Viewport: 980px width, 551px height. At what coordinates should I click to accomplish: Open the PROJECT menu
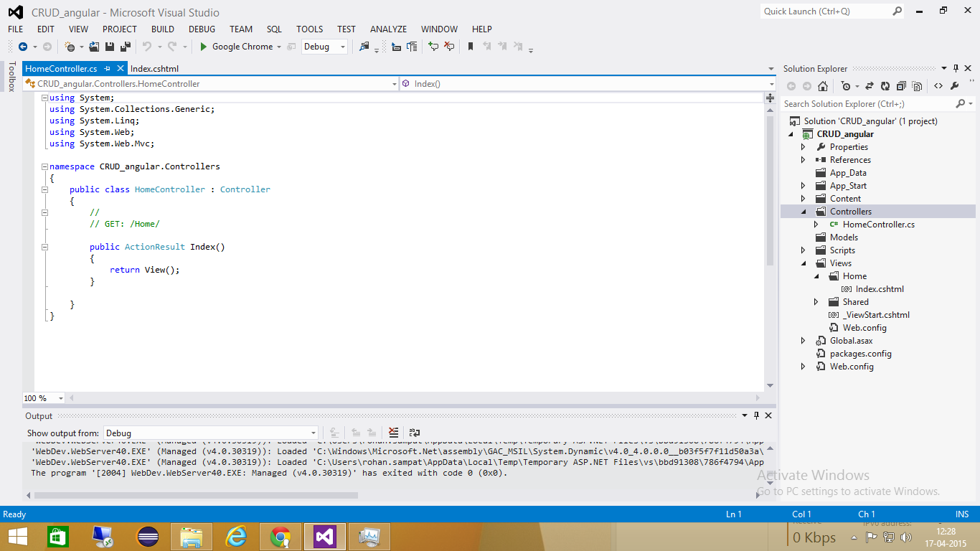pos(119,29)
